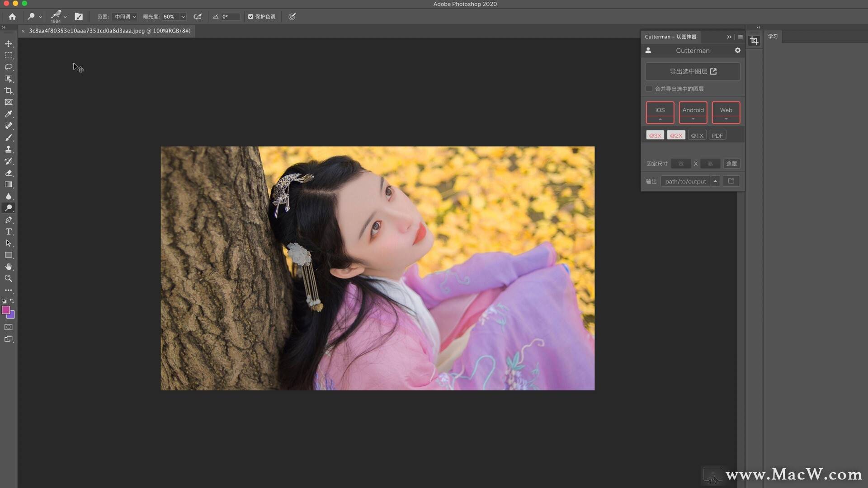Select the Path Selection tool

[9, 244]
